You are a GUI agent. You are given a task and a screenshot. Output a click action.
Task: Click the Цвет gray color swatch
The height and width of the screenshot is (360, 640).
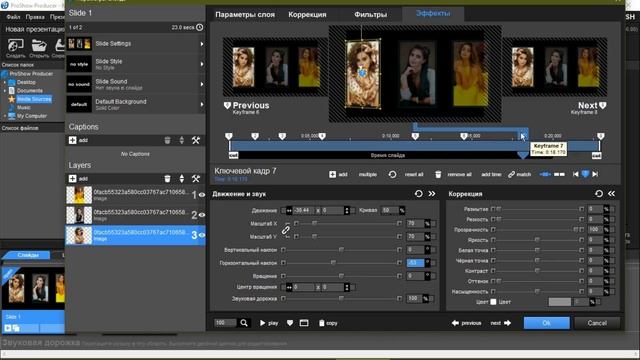tap(560, 302)
